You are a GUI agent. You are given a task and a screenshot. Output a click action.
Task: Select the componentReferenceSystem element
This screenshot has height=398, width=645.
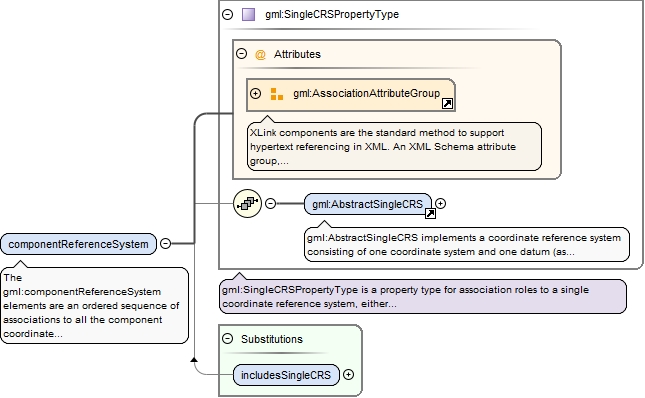(x=79, y=244)
